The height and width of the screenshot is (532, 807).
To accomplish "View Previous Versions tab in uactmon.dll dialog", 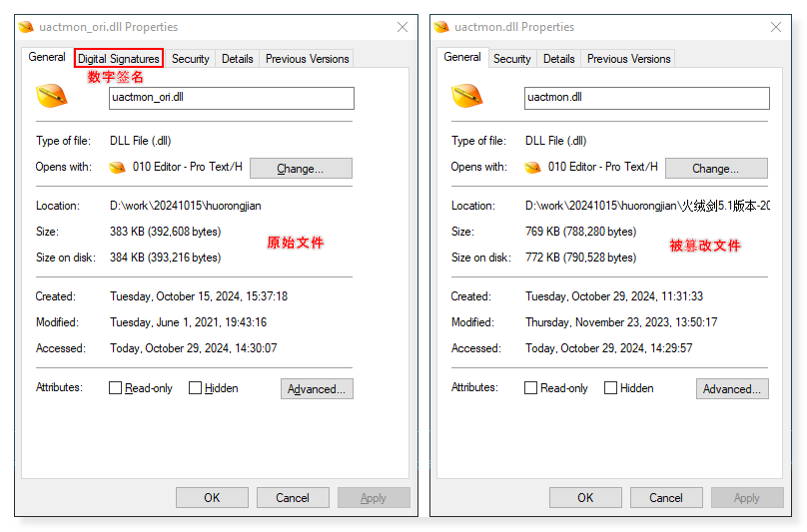I will pos(628,59).
